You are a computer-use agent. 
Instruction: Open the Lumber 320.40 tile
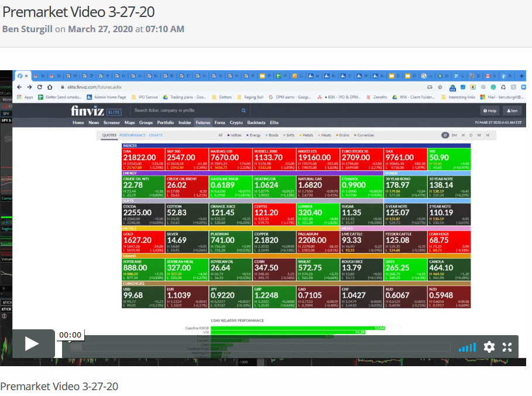(318, 214)
